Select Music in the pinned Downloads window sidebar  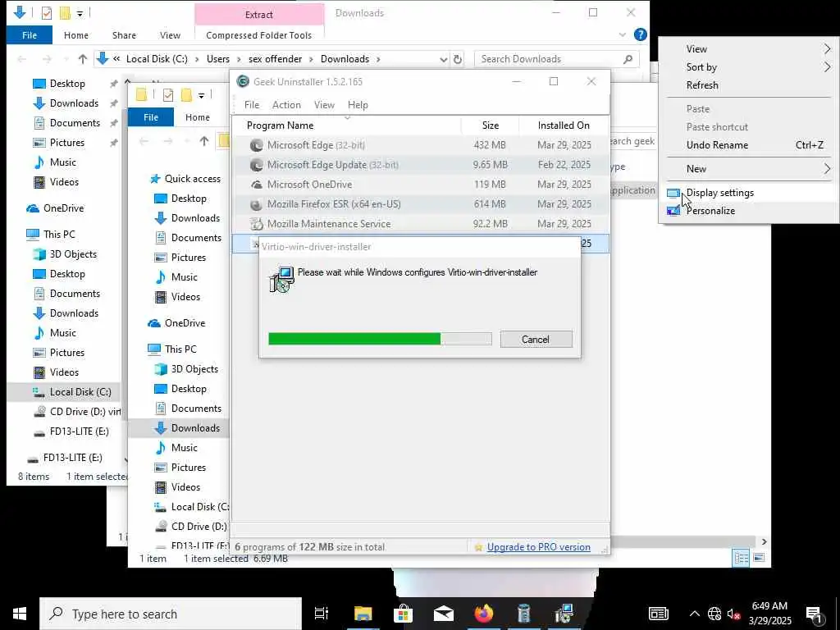(x=62, y=162)
